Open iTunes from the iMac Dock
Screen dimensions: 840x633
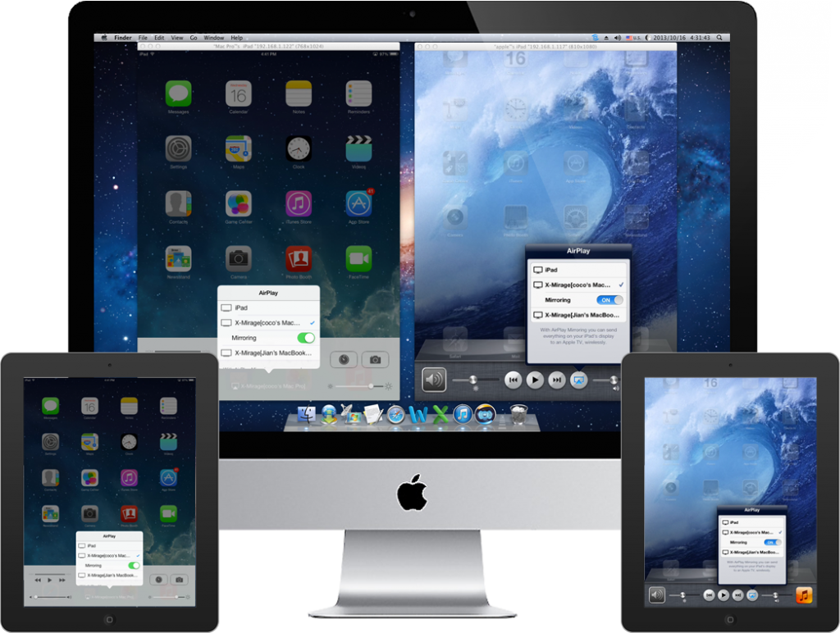pyautogui.click(x=463, y=414)
